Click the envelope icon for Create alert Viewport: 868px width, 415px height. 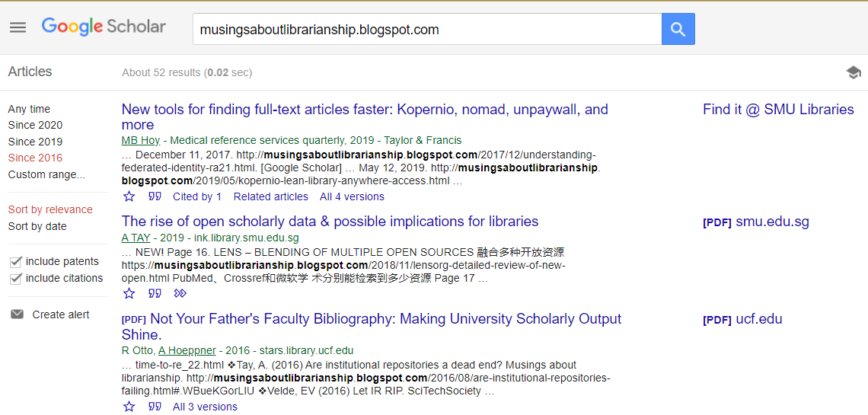[18, 314]
